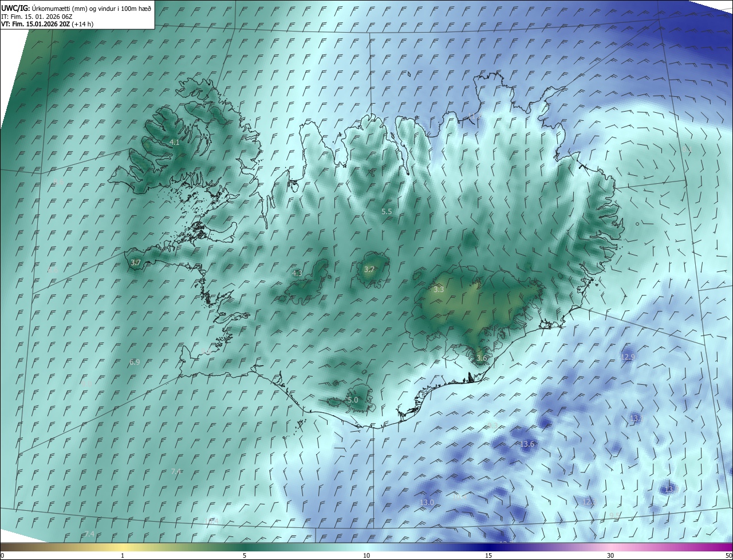Click the colorbar tick label 15

pos(488,555)
